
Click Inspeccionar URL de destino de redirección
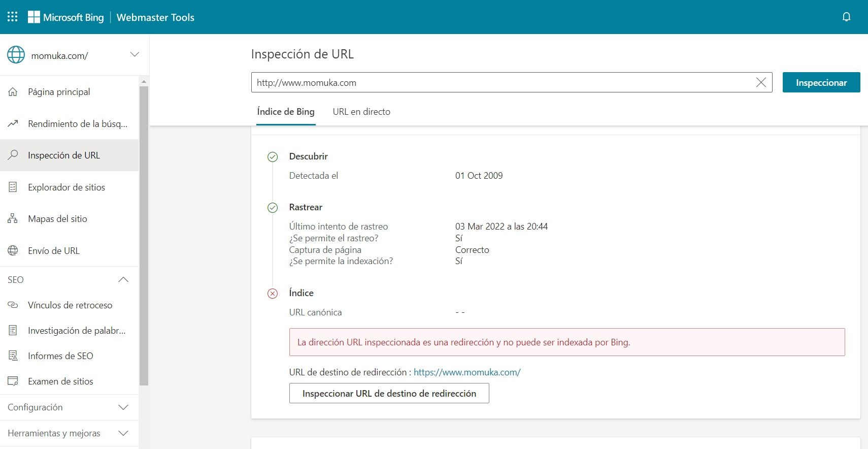tap(389, 393)
